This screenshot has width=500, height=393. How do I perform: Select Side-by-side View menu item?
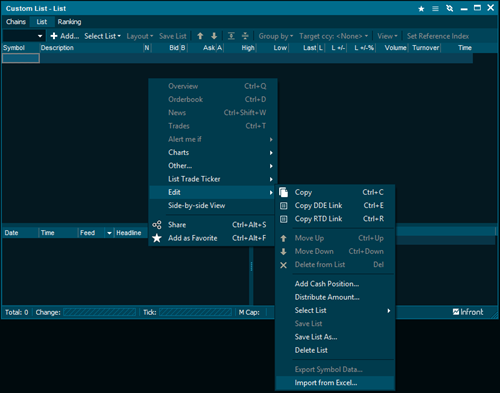pyautogui.click(x=212, y=206)
